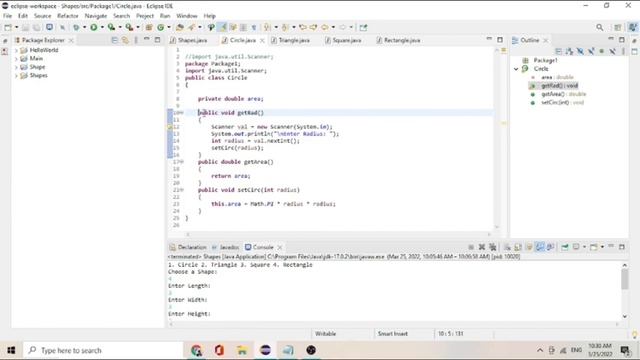Expand the Main project node
Image resolution: width=640 pixels, height=360 pixels.
click(x=16, y=59)
